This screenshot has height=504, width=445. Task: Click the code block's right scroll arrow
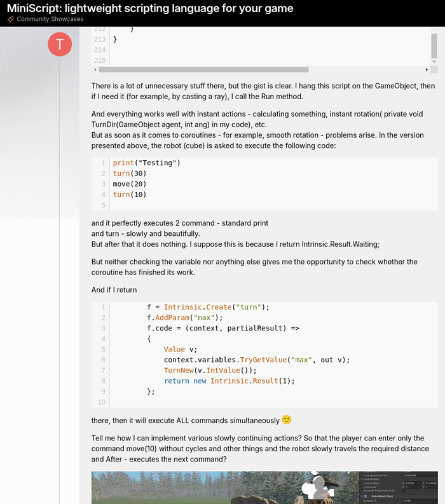click(x=427, y=69)
